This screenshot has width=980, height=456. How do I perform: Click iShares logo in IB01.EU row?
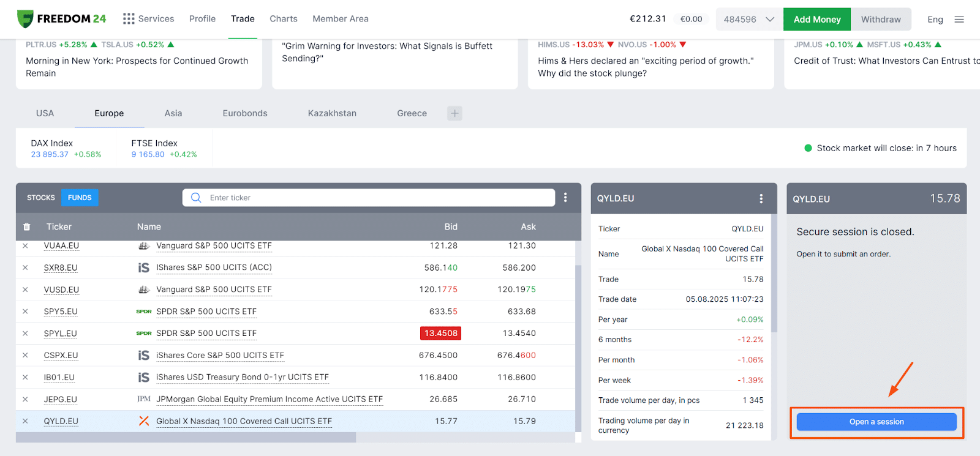(x=144, y=377)
